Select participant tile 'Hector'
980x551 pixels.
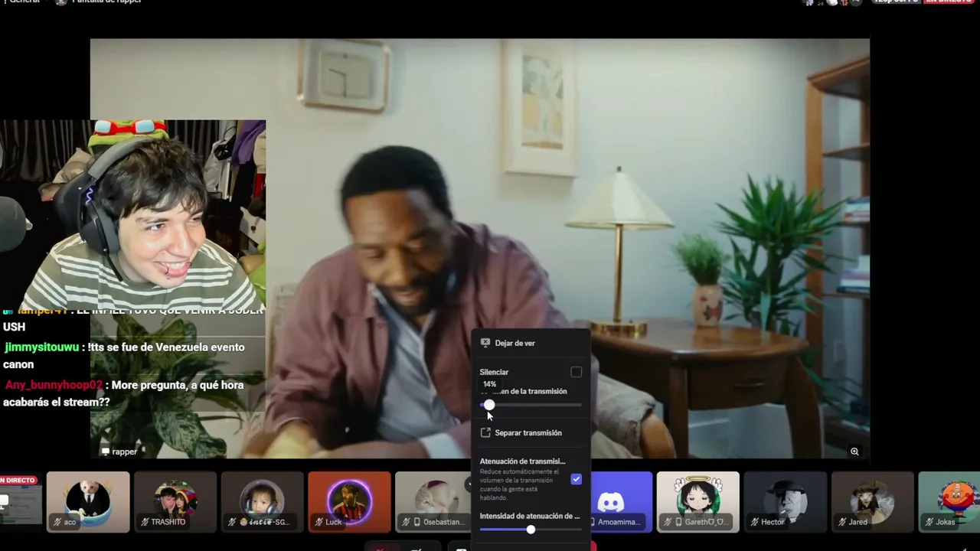pyautogui.click(x=786, y=502)
